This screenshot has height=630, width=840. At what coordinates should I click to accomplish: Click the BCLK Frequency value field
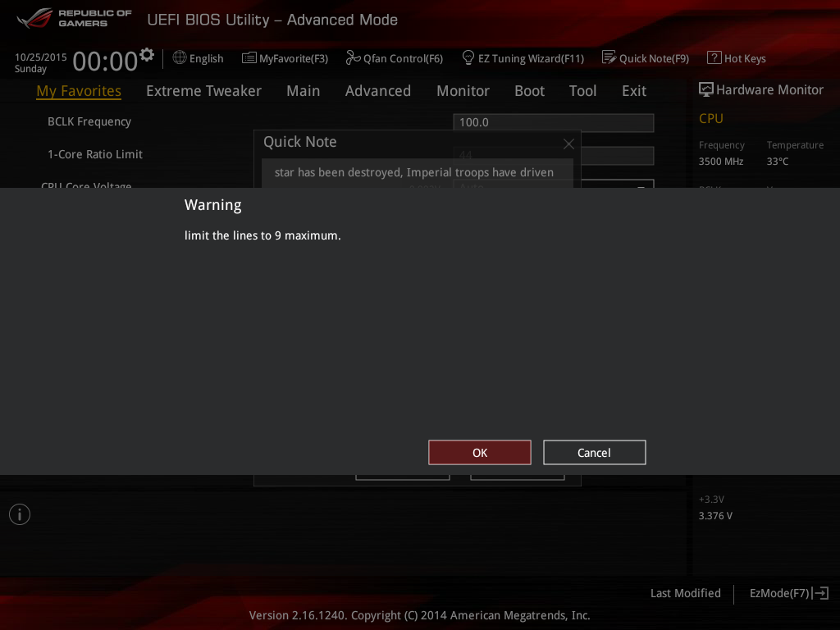(554, 122)
